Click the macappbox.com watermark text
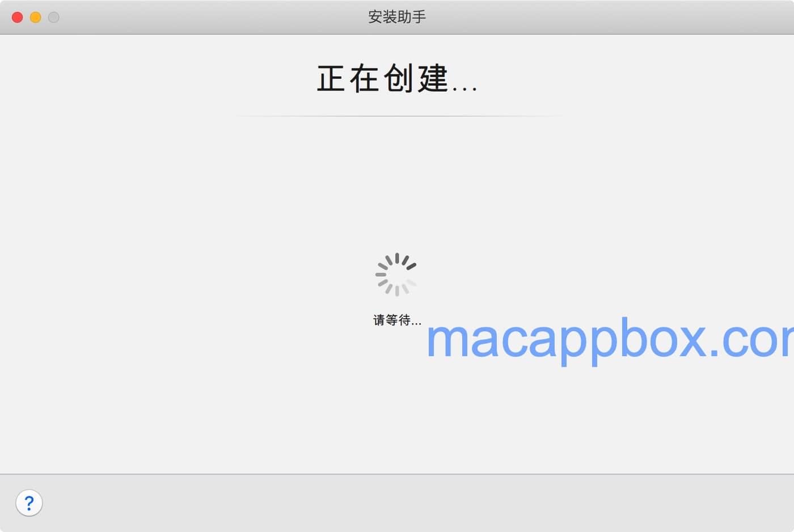794x532 pixels. pyautogui.click(x=610, y=339)
